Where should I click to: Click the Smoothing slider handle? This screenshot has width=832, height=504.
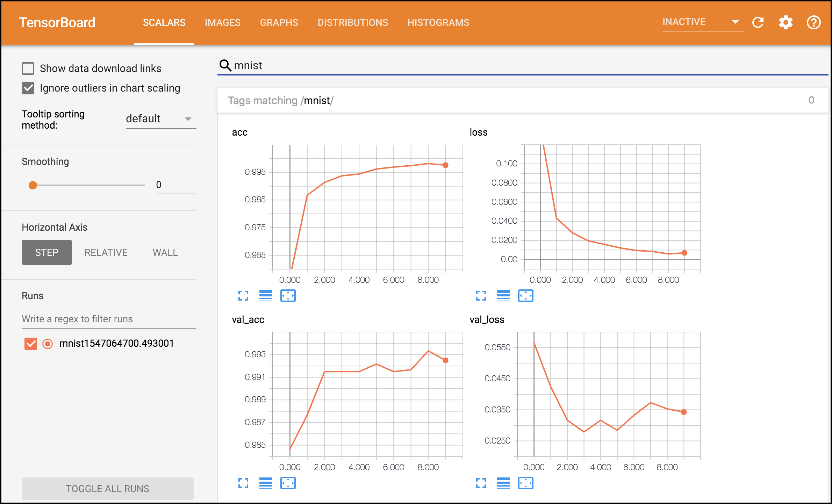click(x=33, y=185)
